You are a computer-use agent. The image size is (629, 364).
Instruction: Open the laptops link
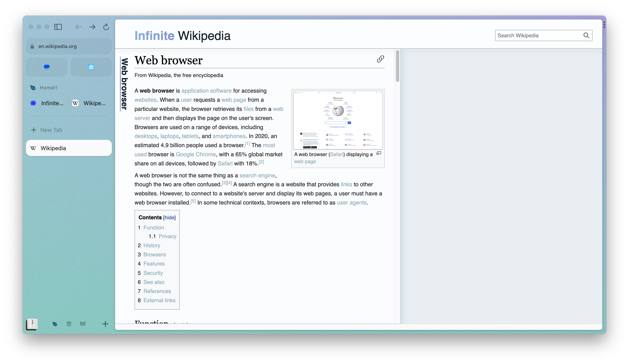[169, 136]
